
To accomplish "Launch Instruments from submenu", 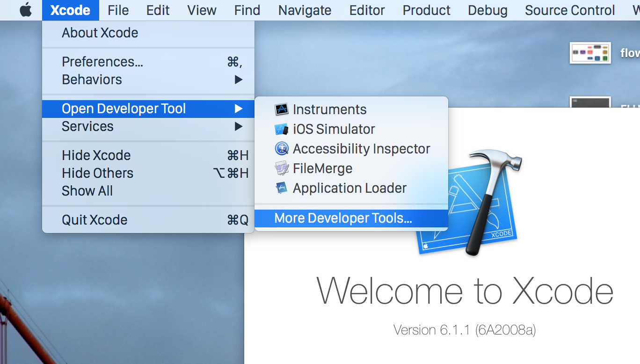I will (351, 109).
